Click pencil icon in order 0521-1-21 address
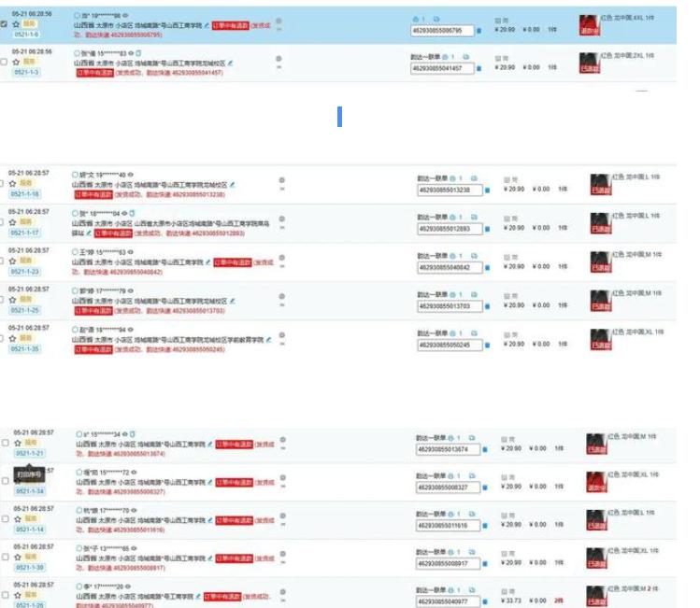The image size is (700, 608). click(210, 445)
